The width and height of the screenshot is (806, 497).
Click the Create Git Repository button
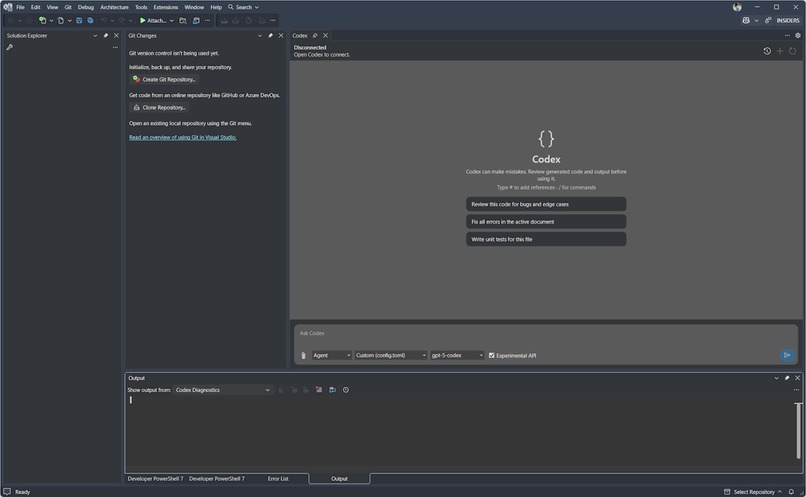164,79
